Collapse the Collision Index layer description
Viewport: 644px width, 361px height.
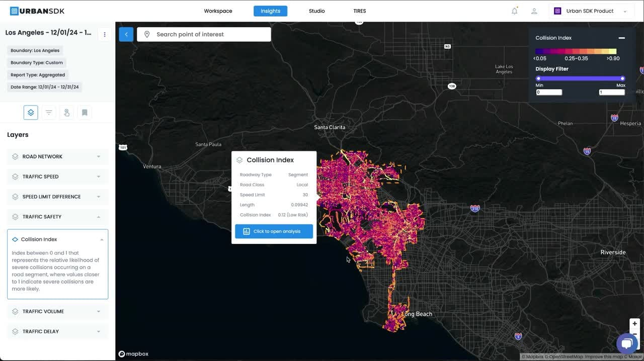(x=102, y=240)
